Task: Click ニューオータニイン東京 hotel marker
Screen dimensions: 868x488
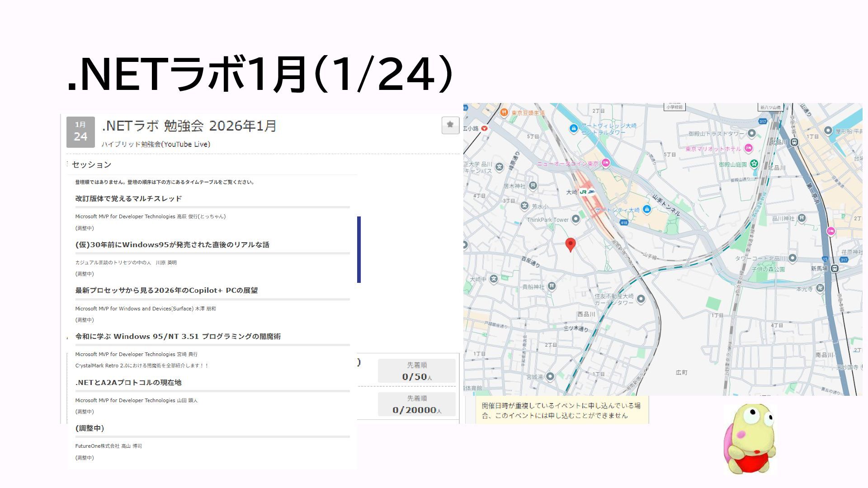Action: (x=606, y=163)
